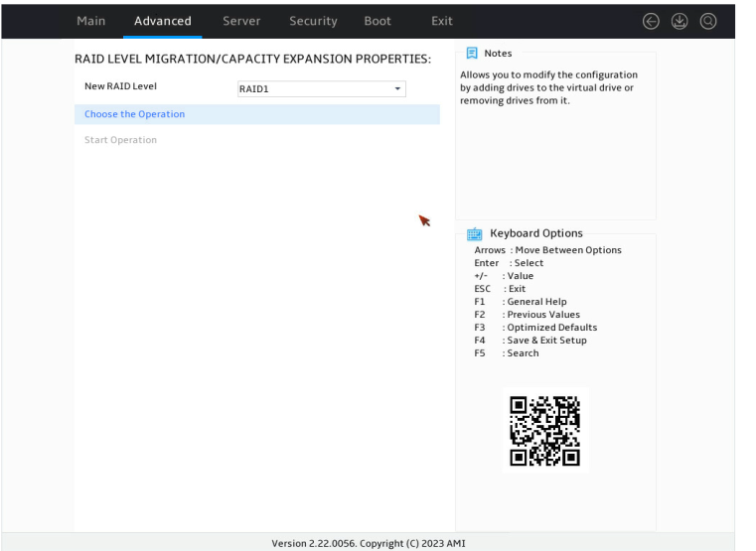Viewport: 756px width, 551px height.
Task: Open the Main tab
Action: [91, 21]
